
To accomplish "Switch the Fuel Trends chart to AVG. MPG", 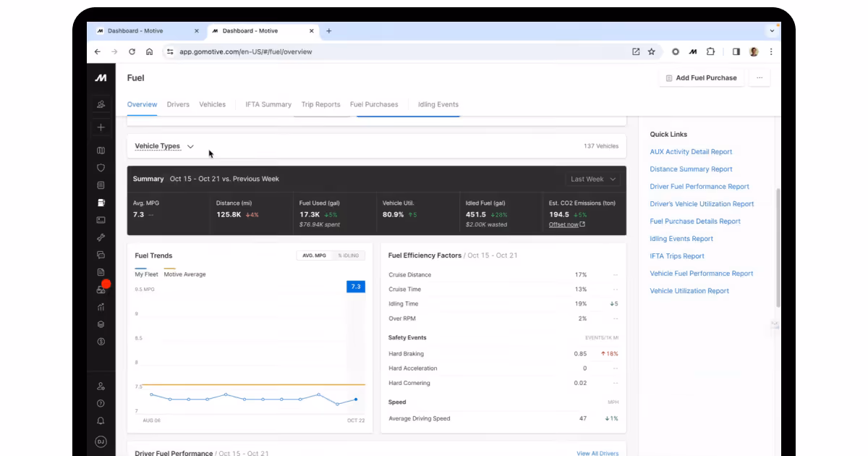I will coord(314,256).
